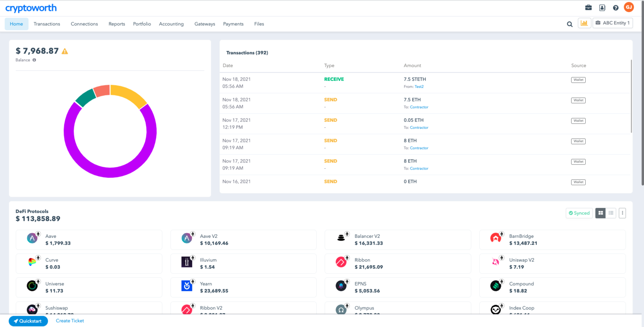
Task: Enable grid view for DeFi Protocols
Action: click(600, 213)
